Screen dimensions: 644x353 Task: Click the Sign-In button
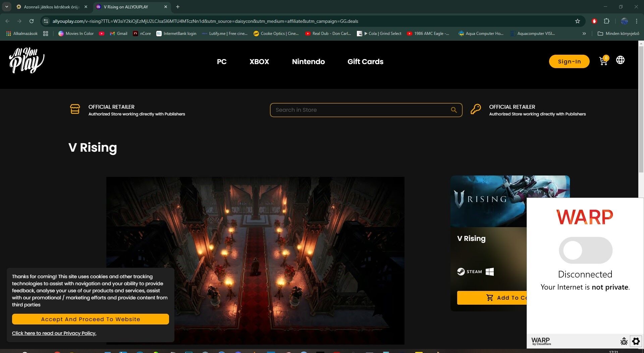pos(569,61)
